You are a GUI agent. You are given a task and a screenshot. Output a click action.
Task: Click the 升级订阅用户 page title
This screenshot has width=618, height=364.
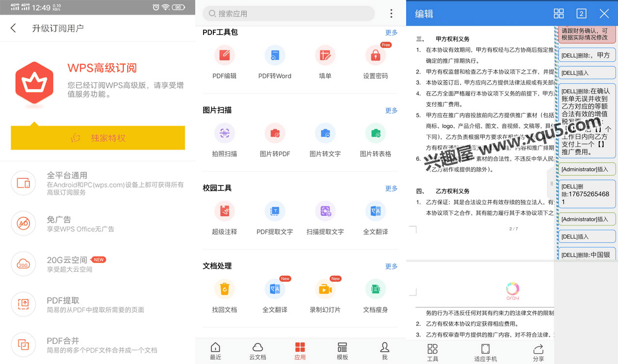click(58, 28)
